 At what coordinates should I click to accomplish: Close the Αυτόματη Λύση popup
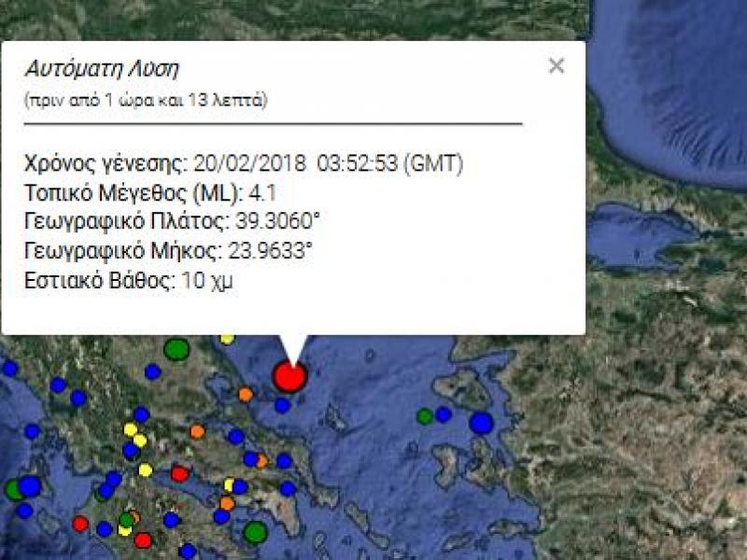(x=557, y=65)
